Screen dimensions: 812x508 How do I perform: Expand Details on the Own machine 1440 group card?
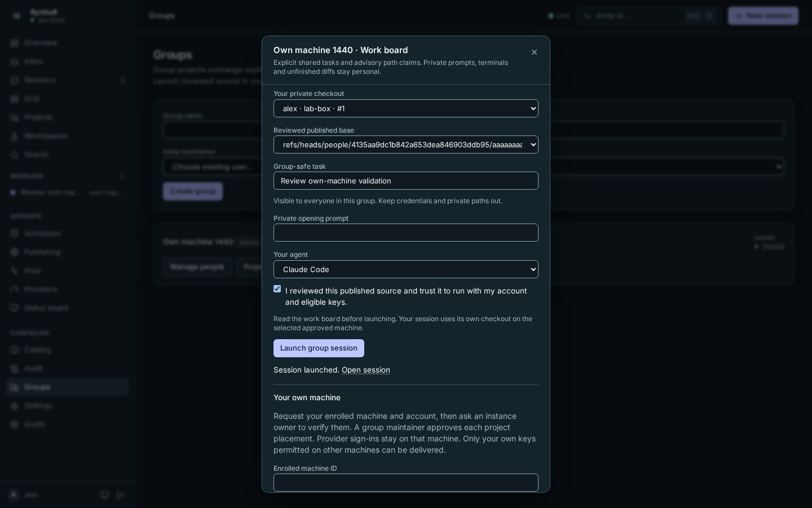click(770, 247)
